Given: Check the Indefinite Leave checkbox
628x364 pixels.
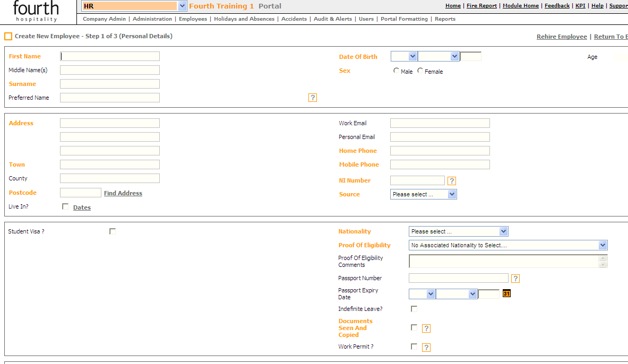Looking at the screenshot, I should point(414,309).
